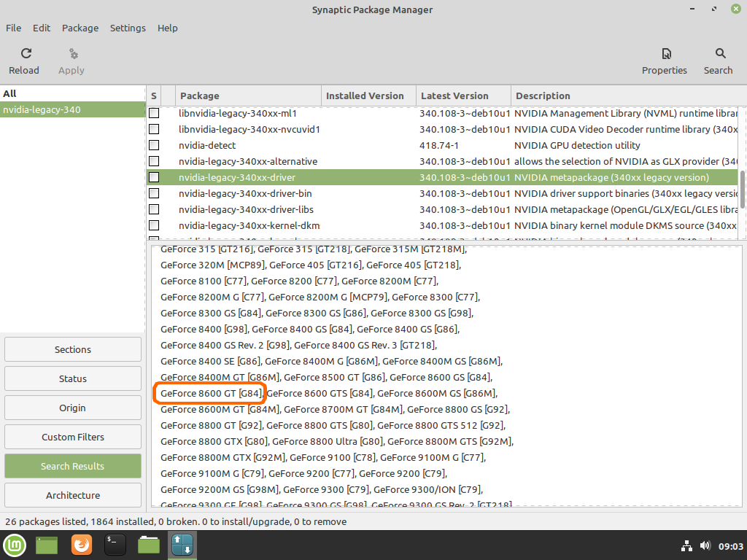Viewport: 747px width, 560px height.
Task: Toggle checkbox for nvidia-legacy-340xx-driver
Action: point(154,177)
